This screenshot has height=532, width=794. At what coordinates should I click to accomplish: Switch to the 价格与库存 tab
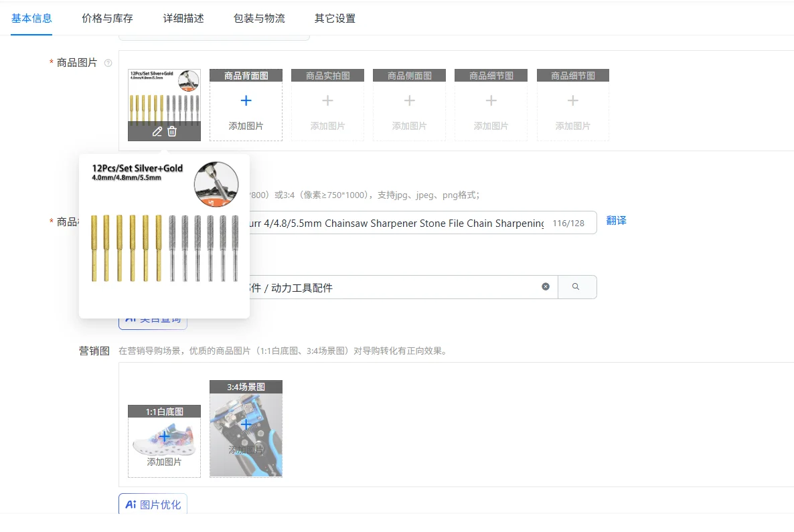(x=106, y=19)
